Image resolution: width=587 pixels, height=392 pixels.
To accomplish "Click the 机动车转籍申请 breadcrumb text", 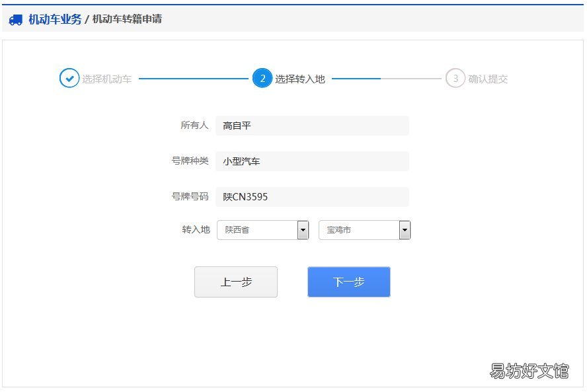I will (x=127, y=19).
